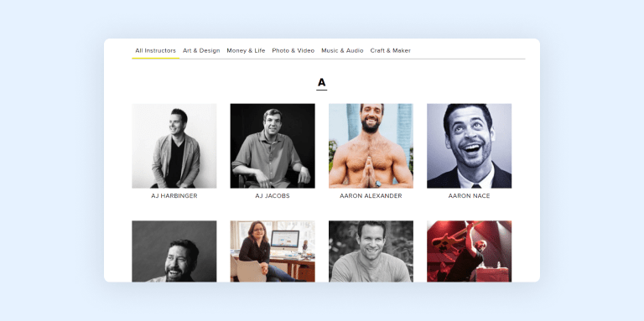Screen dimensions: 644x321
Task: Open AJ Jacobs' profile photo
Action: pyautogui.click(x=273, y=146)
